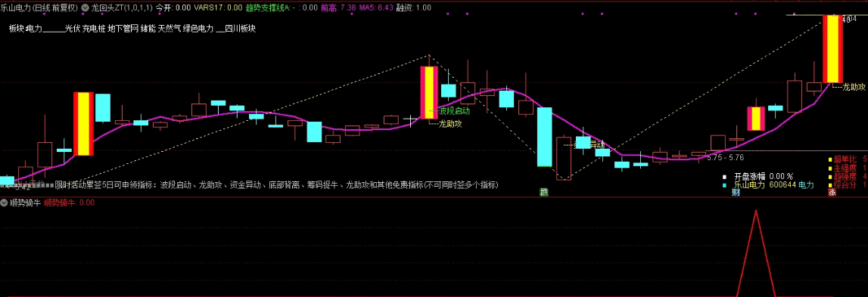Screen dimensions: 868x297
Task: Click the VARS17: 0.00 readout
Action: 217,8
